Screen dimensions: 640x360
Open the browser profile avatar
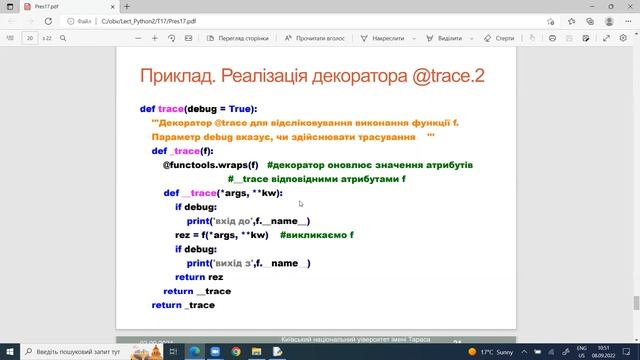609,21
